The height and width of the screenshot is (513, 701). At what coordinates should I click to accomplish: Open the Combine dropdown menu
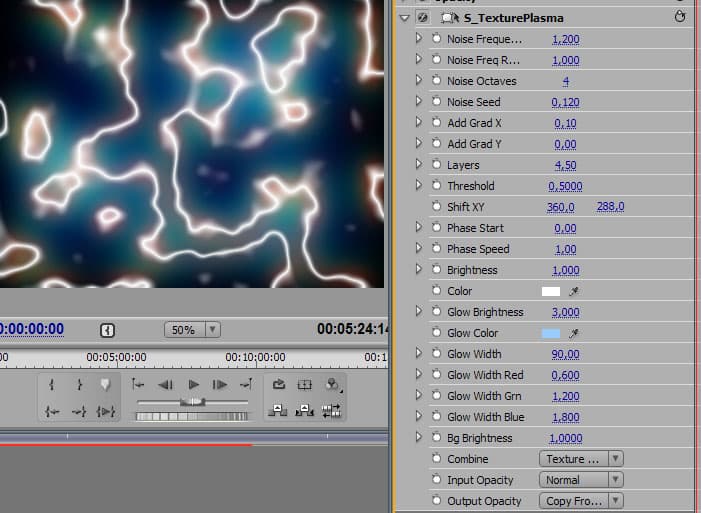(x=581, y=459)
